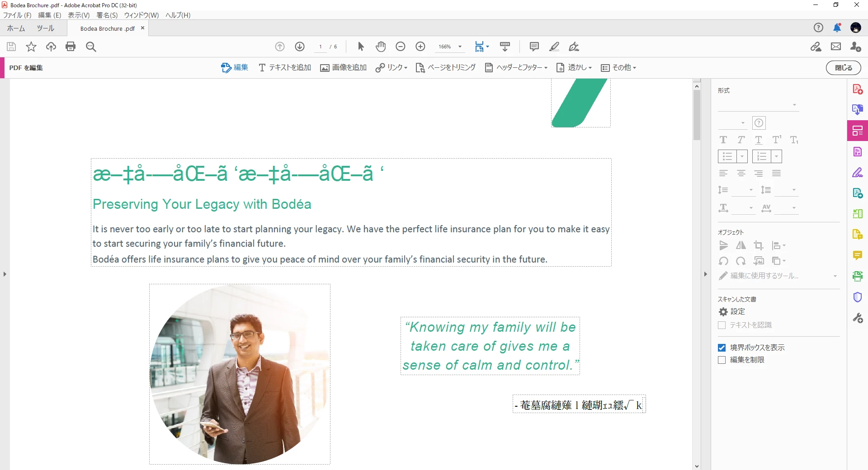Click the cloud upload icon

point(51,47)
